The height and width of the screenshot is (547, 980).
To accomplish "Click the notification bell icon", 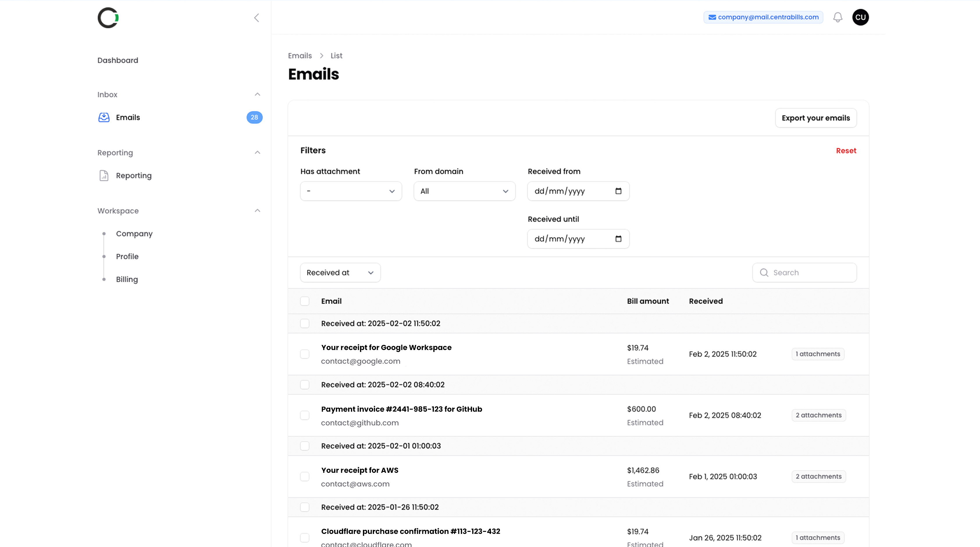I will click(x=837, y=17).
